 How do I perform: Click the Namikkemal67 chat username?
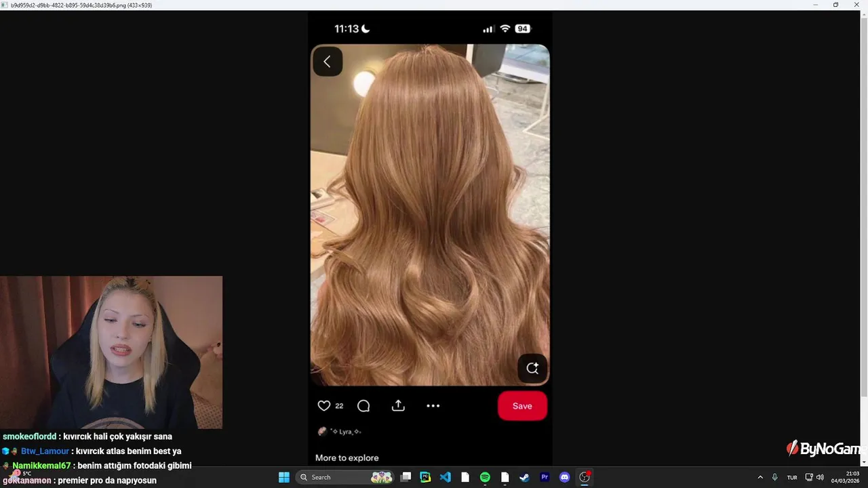[41, 466]
